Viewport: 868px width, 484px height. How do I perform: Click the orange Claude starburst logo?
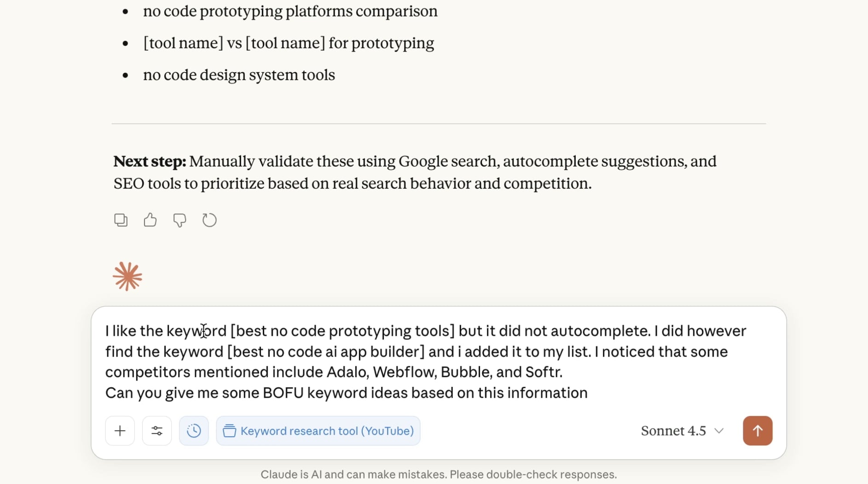(127, 277)
